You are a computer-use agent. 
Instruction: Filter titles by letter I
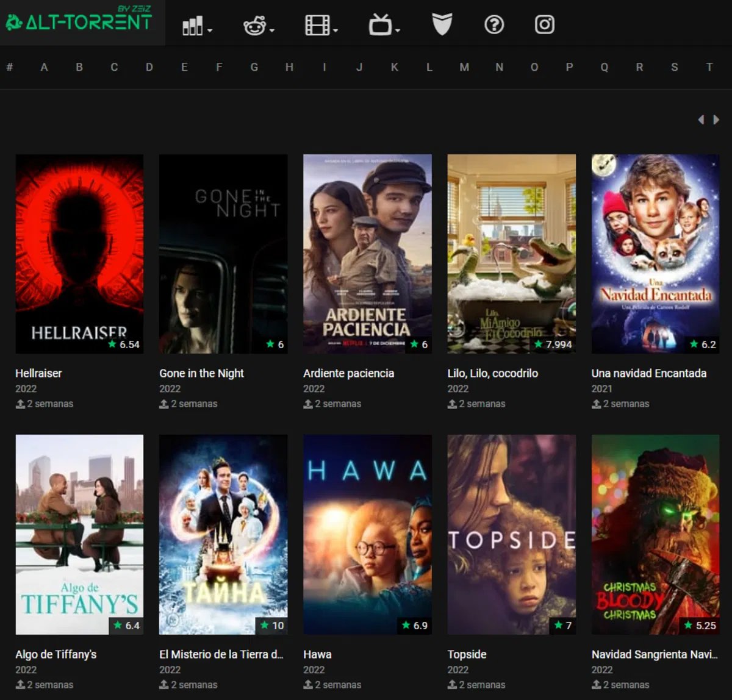(325, 67)
